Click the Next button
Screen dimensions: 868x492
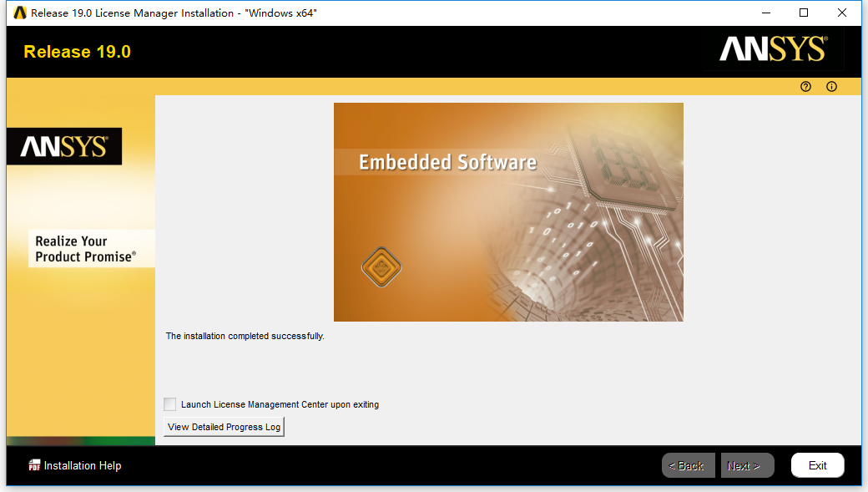747,465
